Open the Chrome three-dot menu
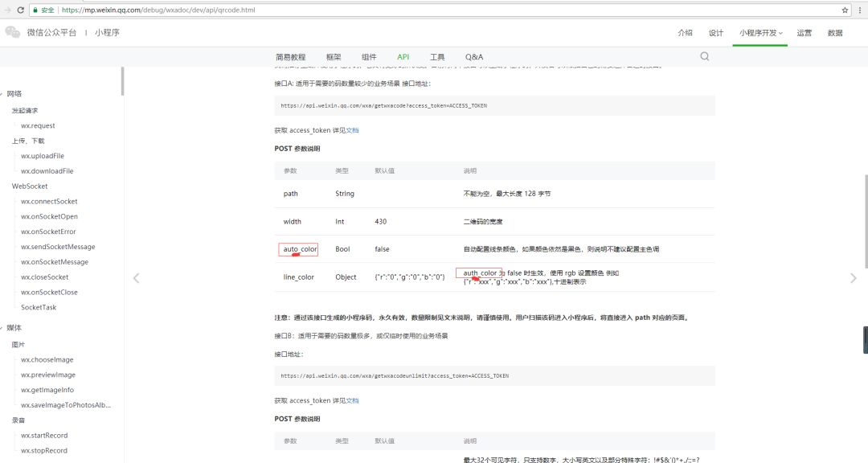The height and width of the screenshot is (463, 868). click(860, 10)
